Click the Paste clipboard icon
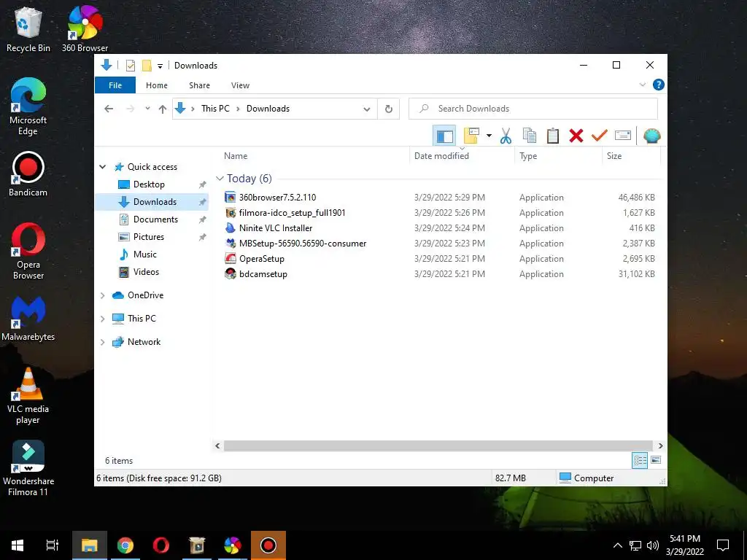The width and height of the screenshot is (747, 560). (553, 136)
